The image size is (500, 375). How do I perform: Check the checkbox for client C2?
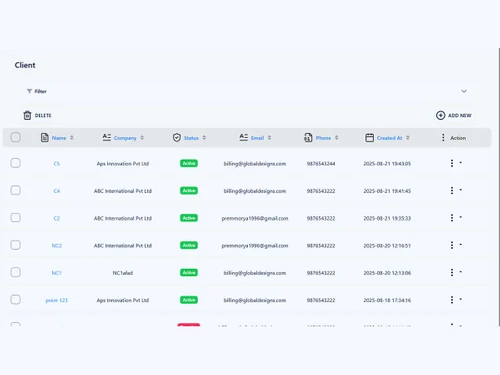15,218
